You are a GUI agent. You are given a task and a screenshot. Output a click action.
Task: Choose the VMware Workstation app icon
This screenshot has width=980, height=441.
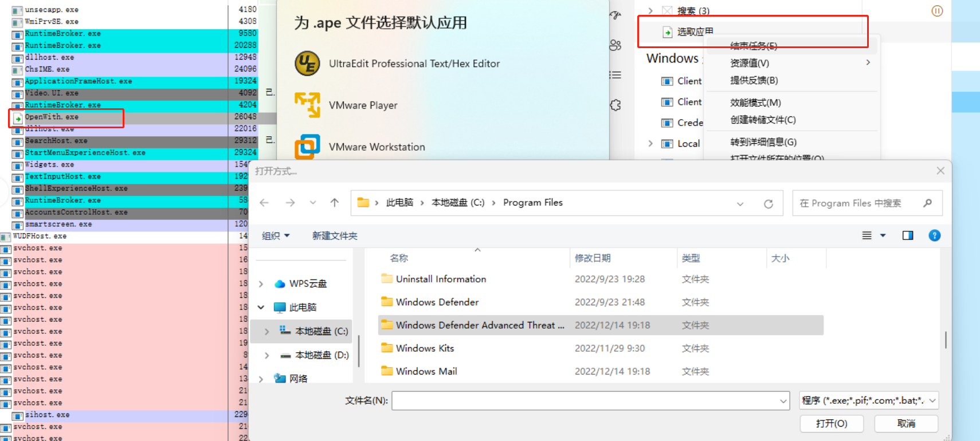click(307, 147)
